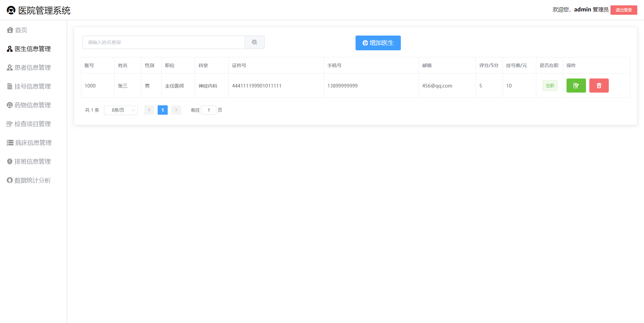Screen dimensions: 644x323
Task: Open 药物信息管理 menu item
Action: (x=34, y=105)
